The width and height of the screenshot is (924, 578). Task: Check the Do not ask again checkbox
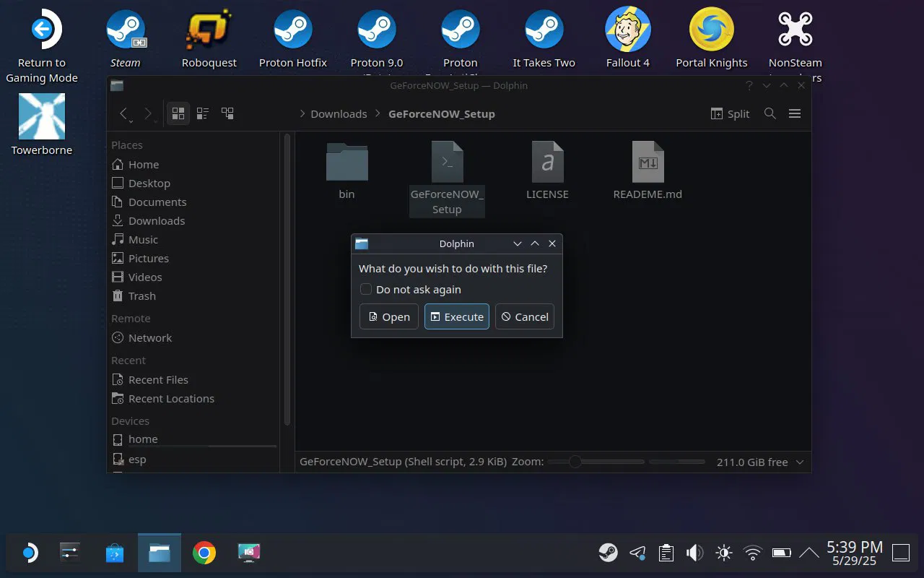click(366, 290)
